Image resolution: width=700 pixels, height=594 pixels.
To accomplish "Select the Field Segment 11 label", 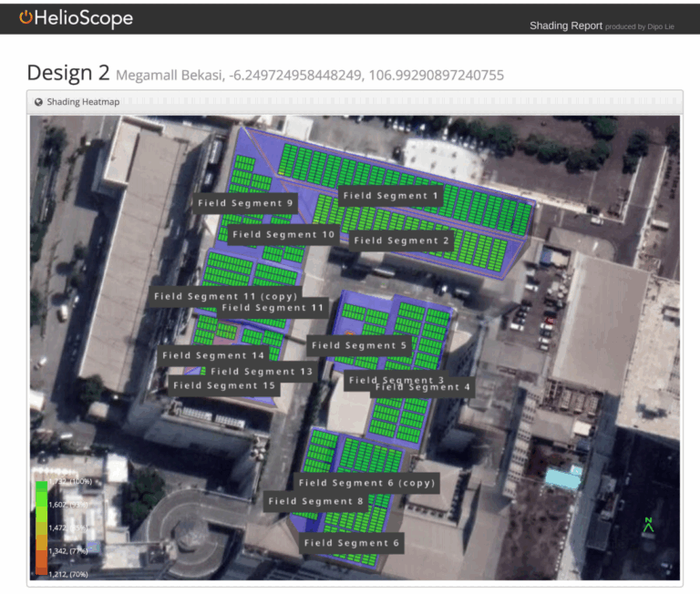I will coord(273,308).
